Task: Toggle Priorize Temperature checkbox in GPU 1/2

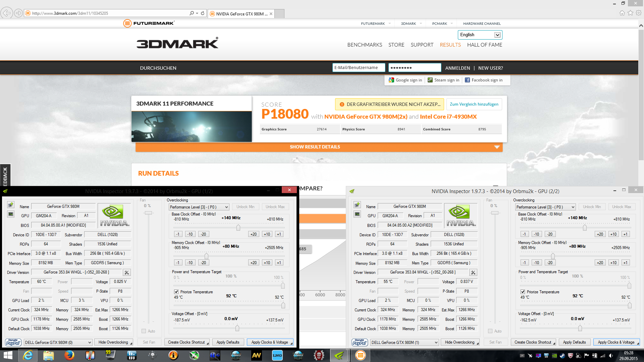Action: (176, 292)
